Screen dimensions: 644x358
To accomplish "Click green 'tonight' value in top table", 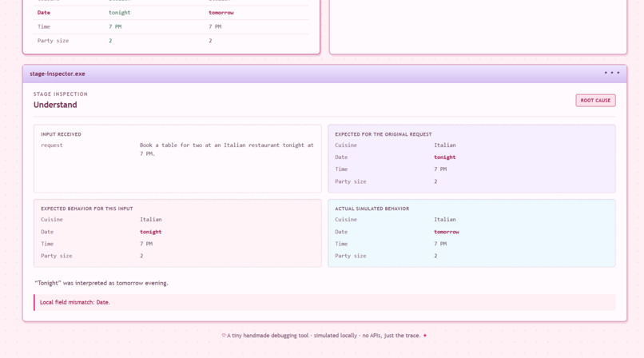I will coord(120,12).
